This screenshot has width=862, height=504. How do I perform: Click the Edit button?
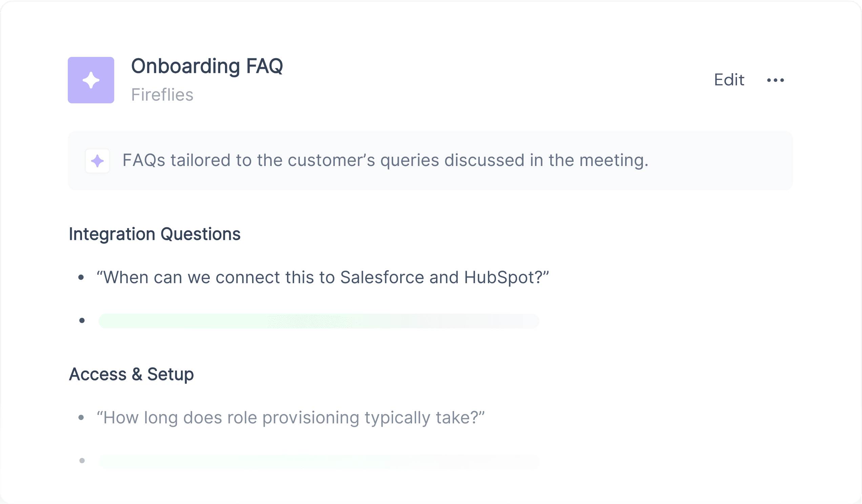(x=729, y=80)
